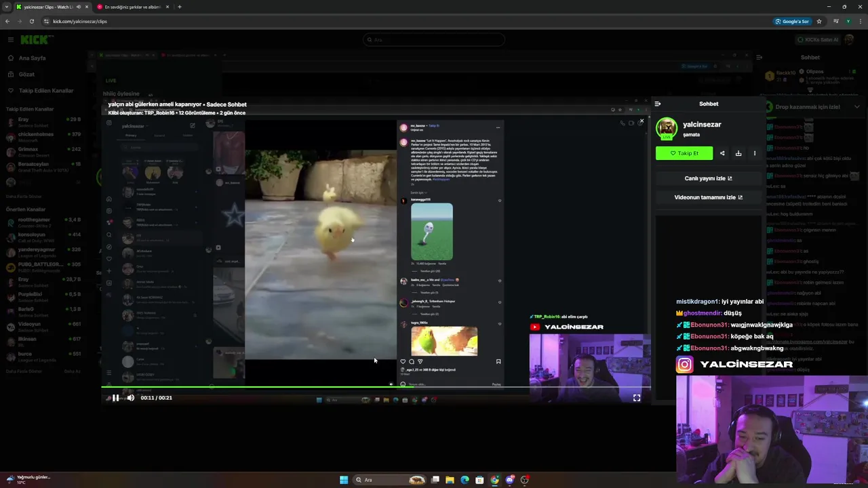Open the Chrome three-dot menu
Screen dimensions: 868x488
point(861,22)
